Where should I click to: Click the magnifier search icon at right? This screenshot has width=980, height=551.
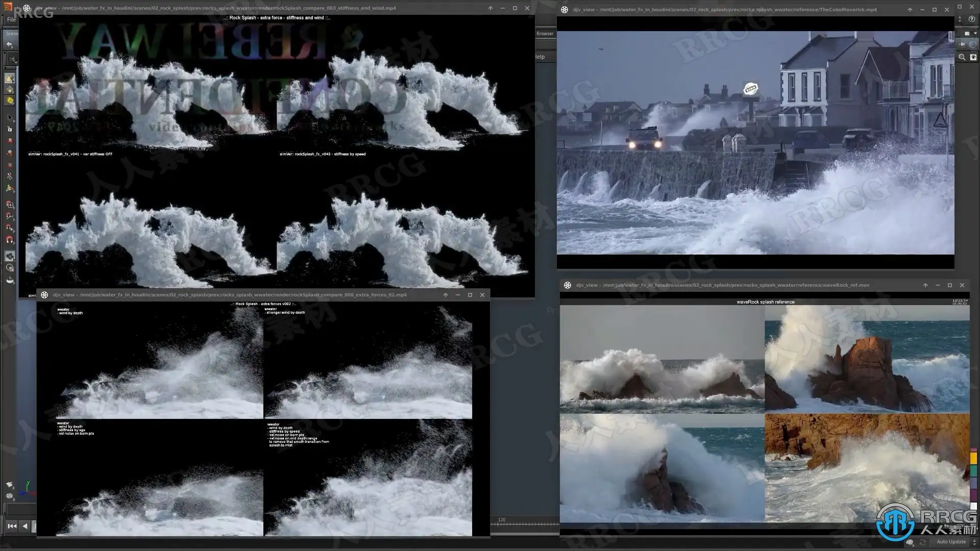[x=962, y=57]
